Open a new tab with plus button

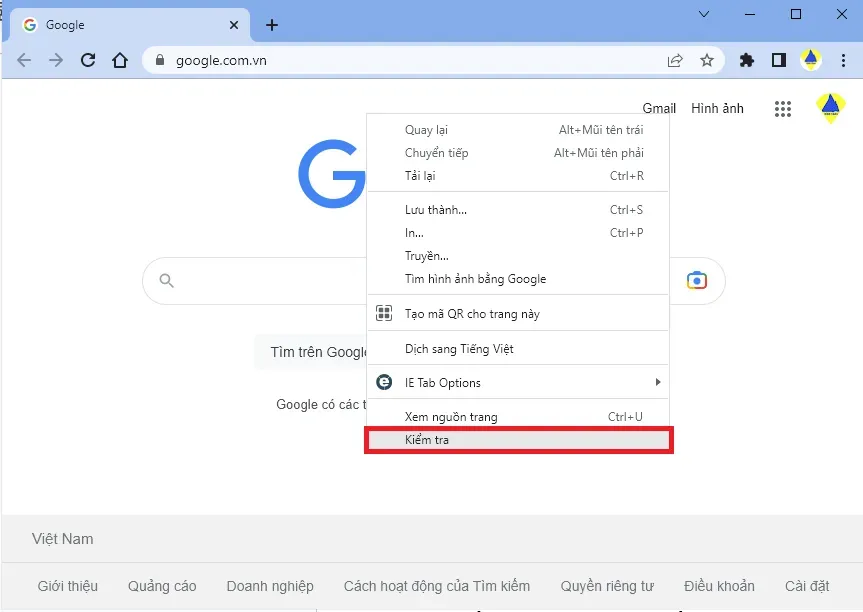point(272,25)
